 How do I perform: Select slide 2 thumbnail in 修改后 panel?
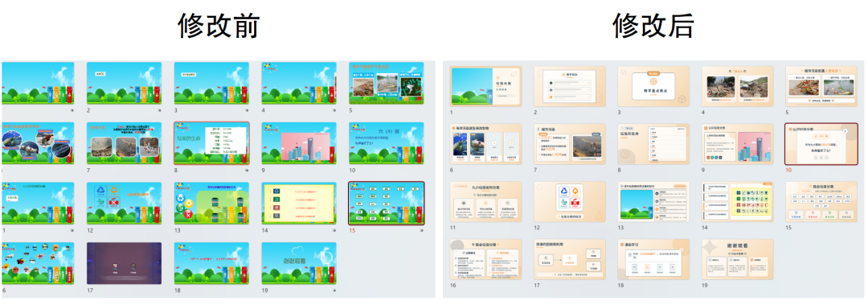point(570,86)
